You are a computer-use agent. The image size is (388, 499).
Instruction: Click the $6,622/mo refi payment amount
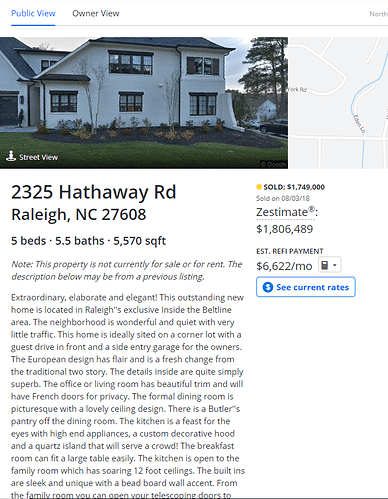click(x=284, y=266)
